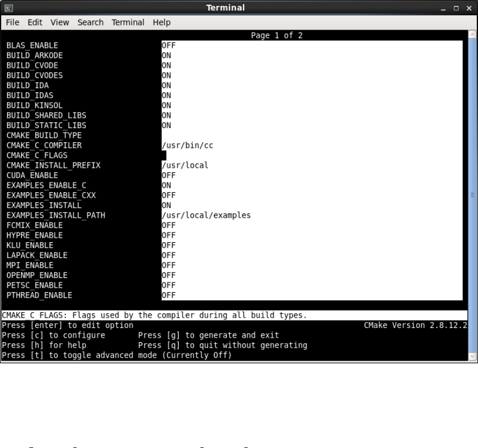Select the BUILD_CVODES option name
478x448 pixels.
click(x=34, y=75)
